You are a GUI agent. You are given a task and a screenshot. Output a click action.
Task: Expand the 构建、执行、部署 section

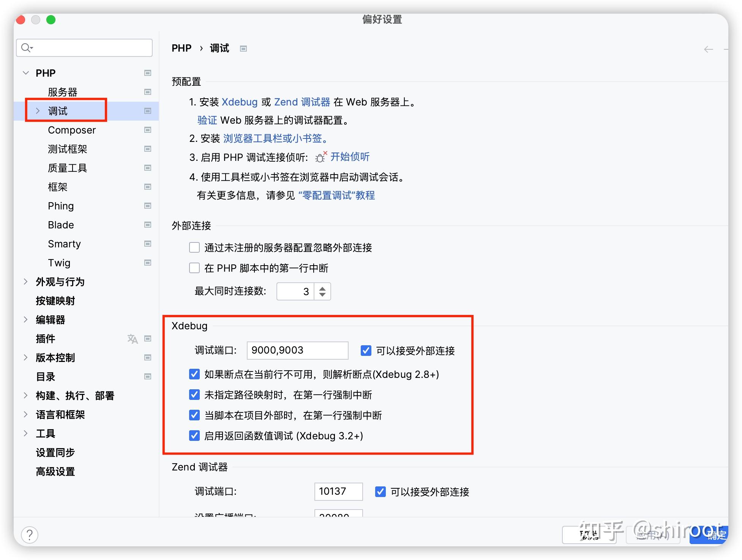point(25,395)
